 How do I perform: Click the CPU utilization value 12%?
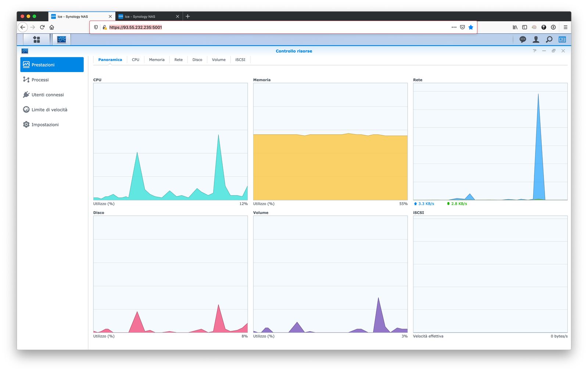(244, 204)
